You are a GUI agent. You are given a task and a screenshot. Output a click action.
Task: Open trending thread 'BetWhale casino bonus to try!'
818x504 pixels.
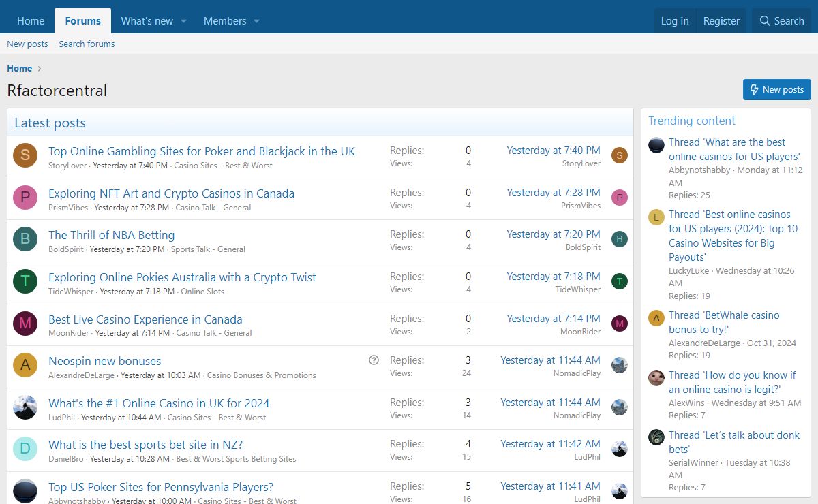(x=724, y=322)
